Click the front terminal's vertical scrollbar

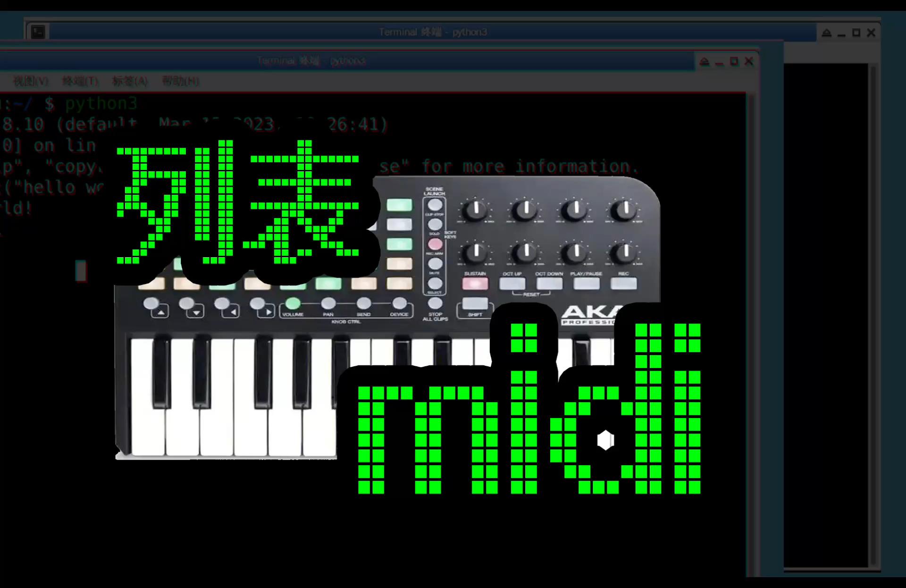point(751,330)
